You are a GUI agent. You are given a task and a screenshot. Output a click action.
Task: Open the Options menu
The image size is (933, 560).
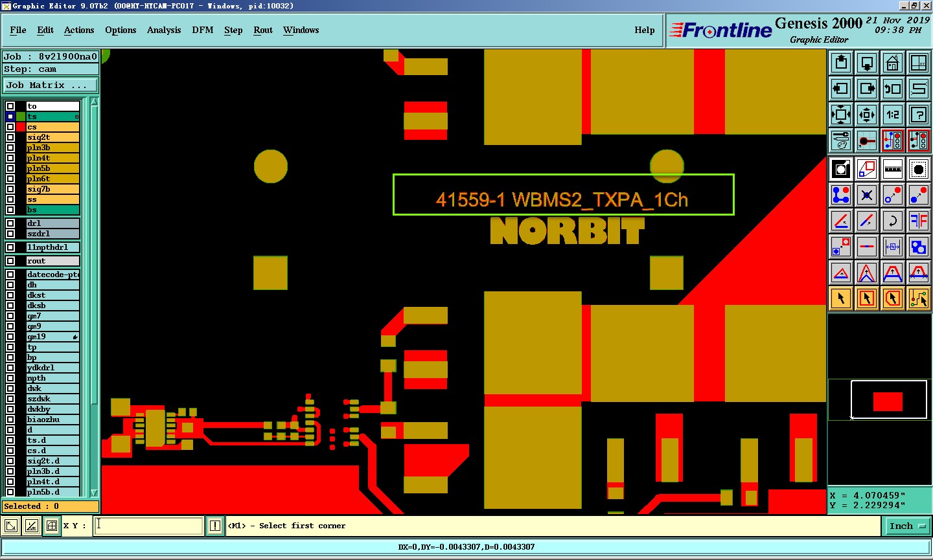(x=121, y=30)
